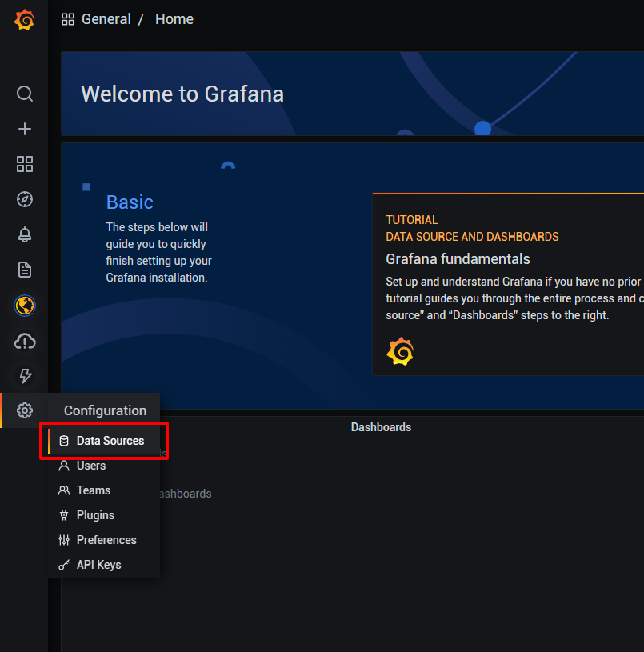The image size is (644, 652).
Task: Click the dashboards grid icon beside General
Action: 68,19
